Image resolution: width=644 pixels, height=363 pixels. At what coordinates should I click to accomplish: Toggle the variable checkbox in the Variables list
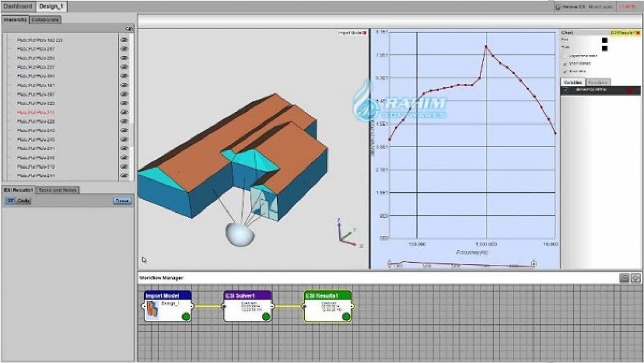pyautogui.click(x=566, y=90)
